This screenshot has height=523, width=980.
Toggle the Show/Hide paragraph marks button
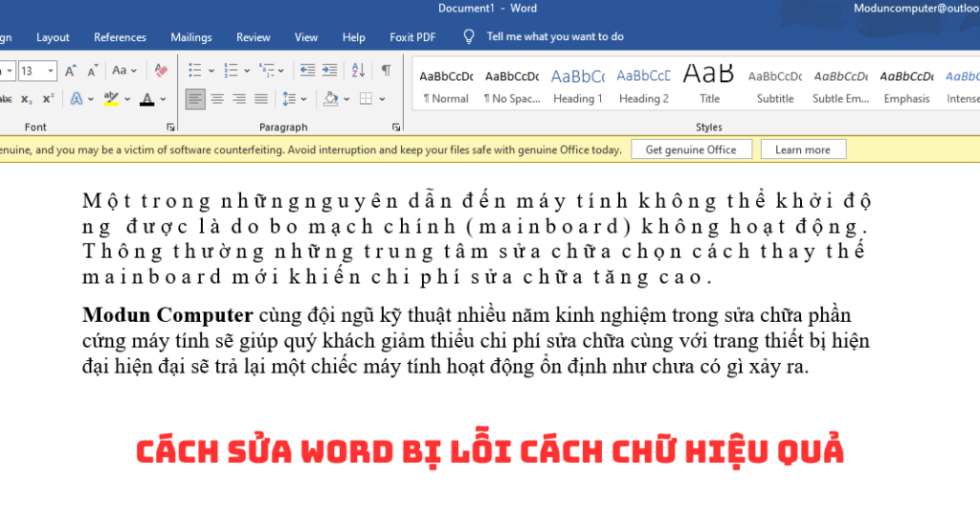tap(386, 70)
